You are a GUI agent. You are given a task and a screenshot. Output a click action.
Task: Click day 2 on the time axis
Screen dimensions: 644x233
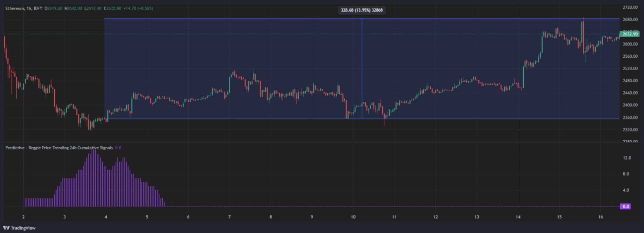23,217
